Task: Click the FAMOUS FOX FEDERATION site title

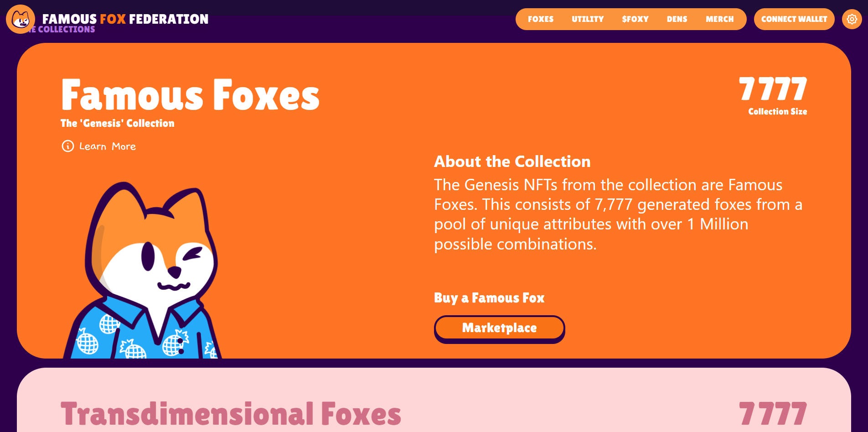Action: click(125, 19)
